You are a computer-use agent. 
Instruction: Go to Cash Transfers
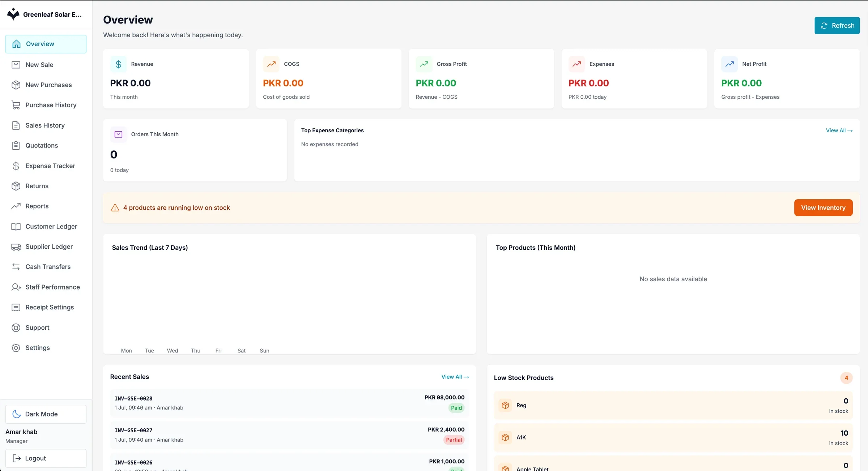tap(46, 267)
